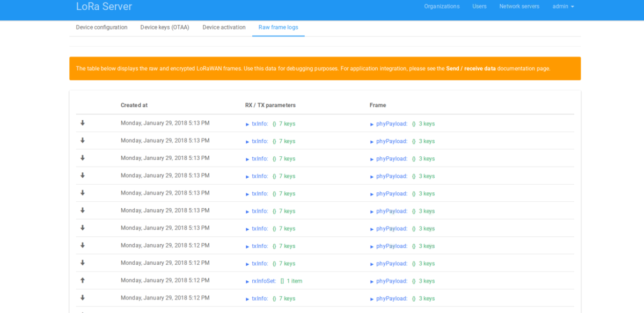644x313 pixels.
Task: Open Network servers from the header
Action: click(x=519, y=6)
